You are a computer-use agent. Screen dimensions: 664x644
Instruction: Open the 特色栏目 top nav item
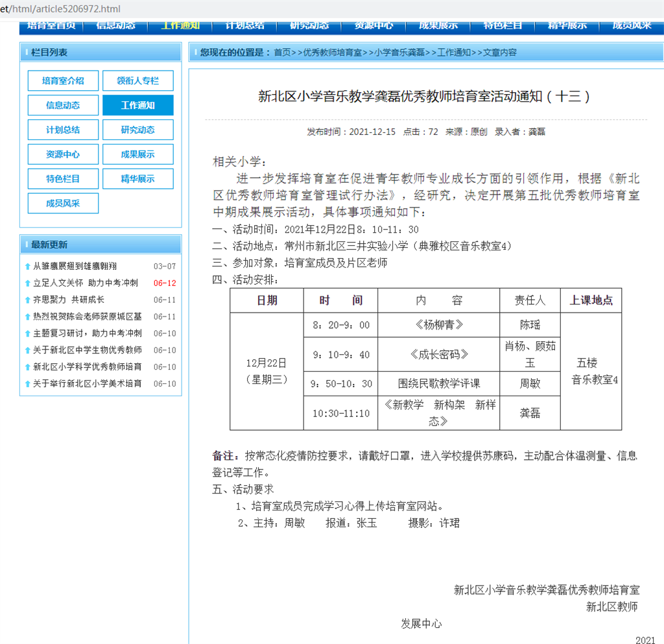pos(503,26)
